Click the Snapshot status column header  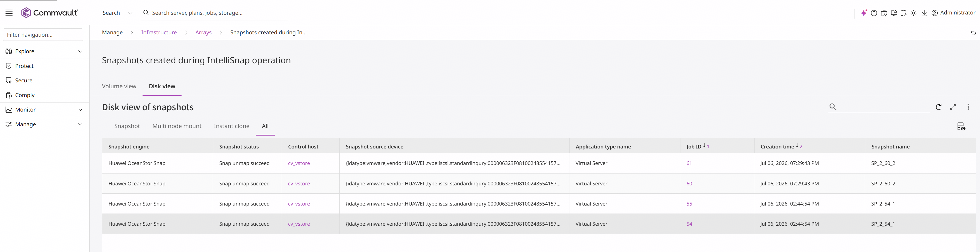[239, 147]
